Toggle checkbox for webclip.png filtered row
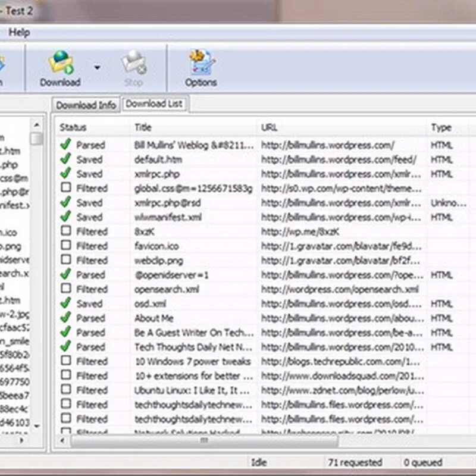Screen dimensions: 476x476 pyautogui.click(x=66, y=259)
